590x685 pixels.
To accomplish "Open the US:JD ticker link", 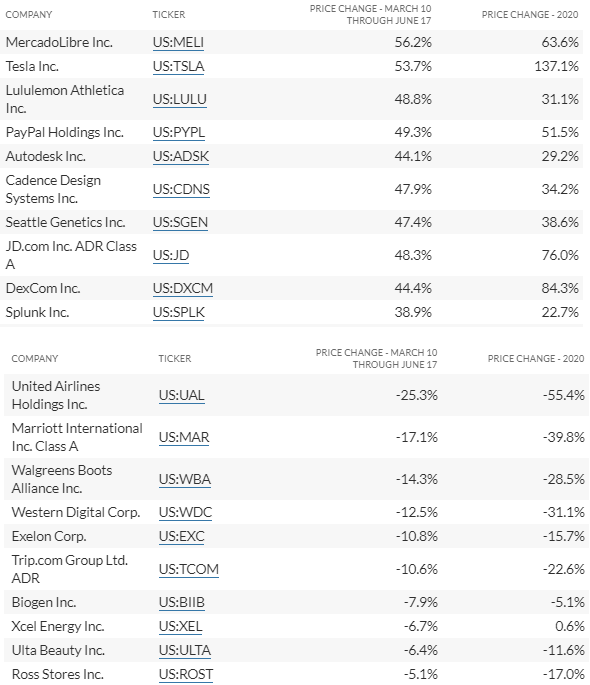I will tap(171, 255).
